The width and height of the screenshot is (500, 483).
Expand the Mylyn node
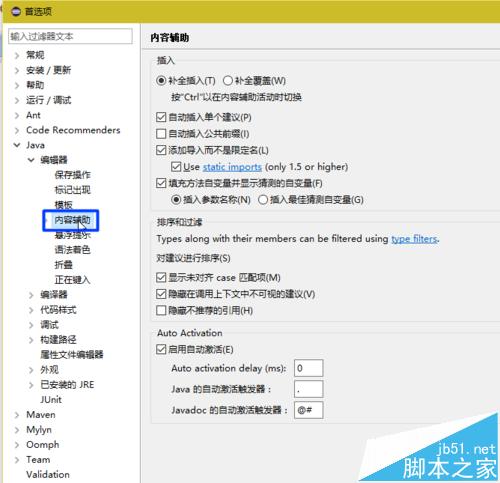(x=17, y=430)
